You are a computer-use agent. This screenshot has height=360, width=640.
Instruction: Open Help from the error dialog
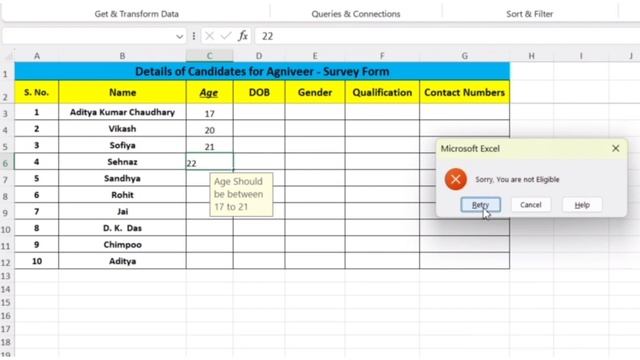[582, 205]
